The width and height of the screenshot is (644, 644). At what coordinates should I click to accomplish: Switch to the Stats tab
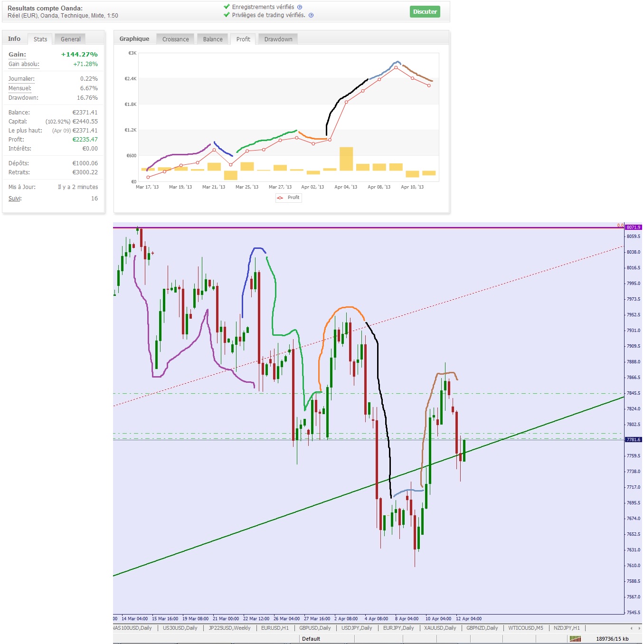pyautogui.click(x=40, y=39)
